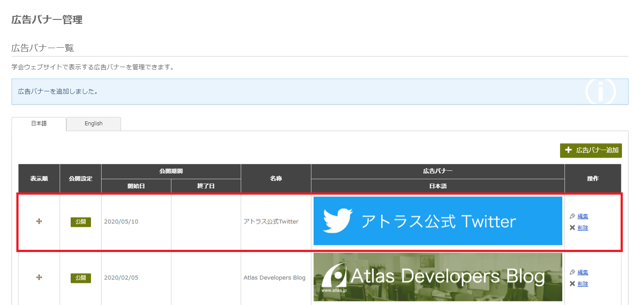Select 削除 link for Atlas Developers Blog
644x305 pixels.
[583, 284]
